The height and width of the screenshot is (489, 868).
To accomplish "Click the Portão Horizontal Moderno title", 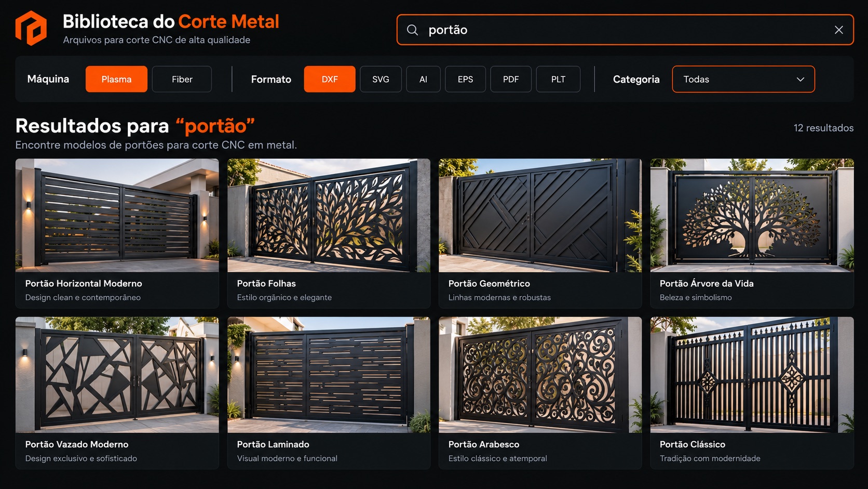I will point(84,283).
